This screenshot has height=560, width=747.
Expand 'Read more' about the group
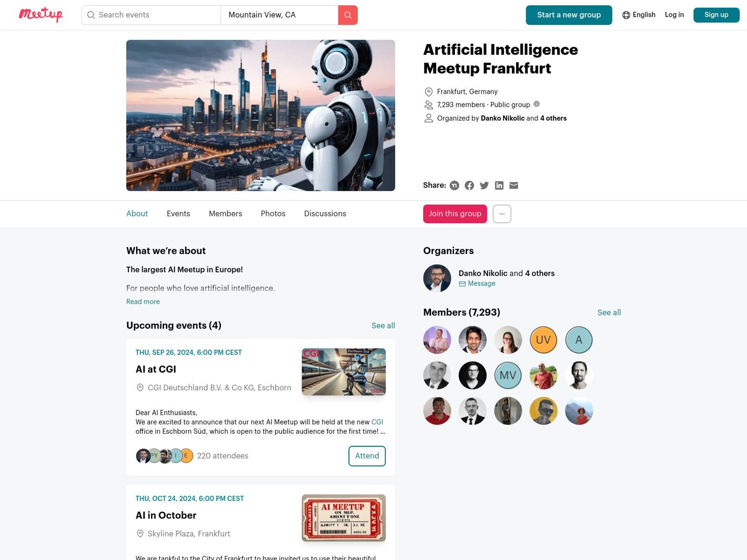(143, 301)
